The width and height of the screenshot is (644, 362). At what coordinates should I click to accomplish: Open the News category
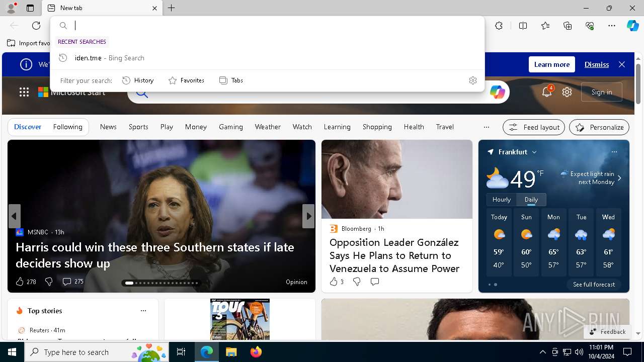[x=108, y=127]
